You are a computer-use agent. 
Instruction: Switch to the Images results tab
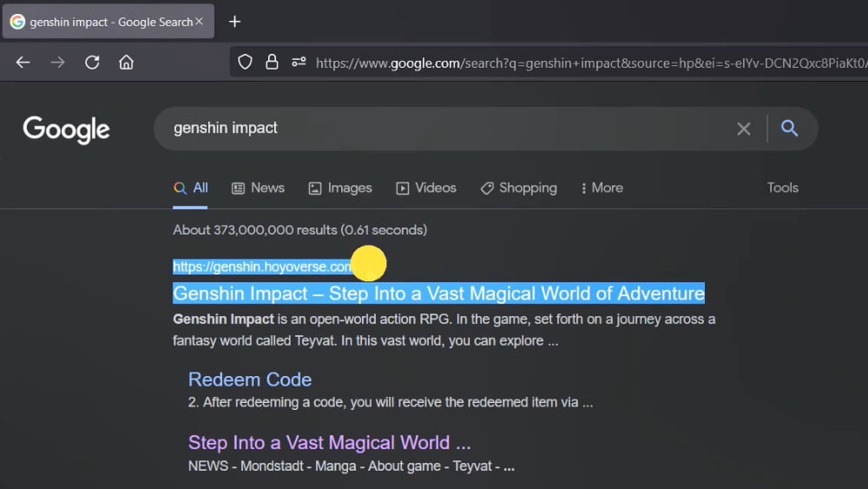pyautogui.click(x=340, y=188)
